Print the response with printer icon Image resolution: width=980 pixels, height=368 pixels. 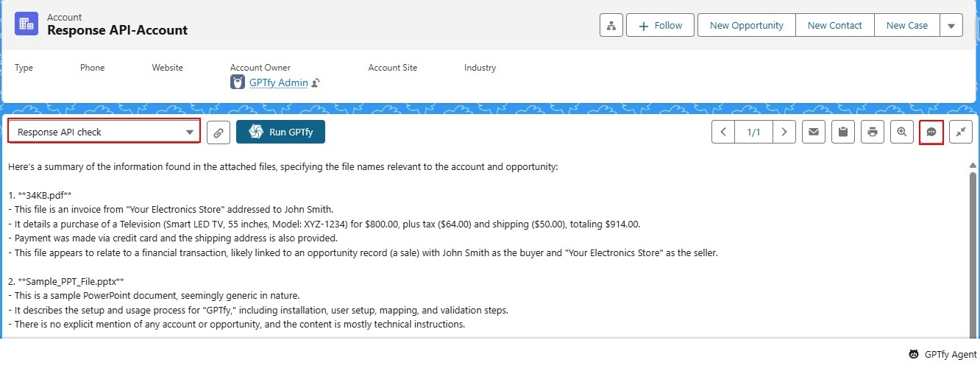click(872, 132)
